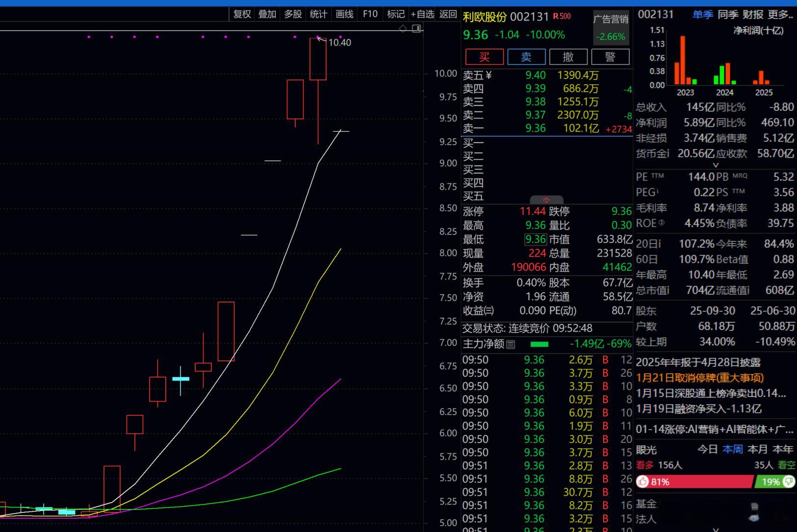
Task: Click the 涨停 limit-up price 11.44
Action: (533, 211)
